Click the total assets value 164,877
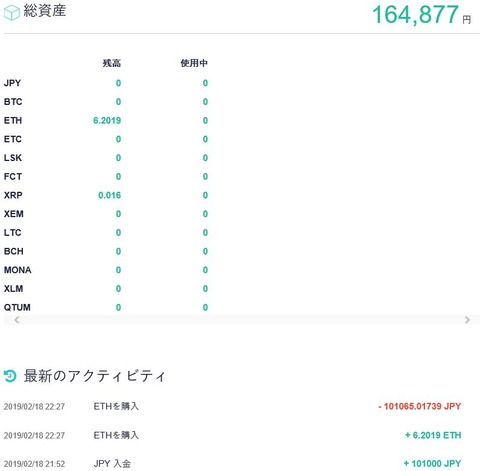Screen dimensions: 480x471 click(415, 15)
